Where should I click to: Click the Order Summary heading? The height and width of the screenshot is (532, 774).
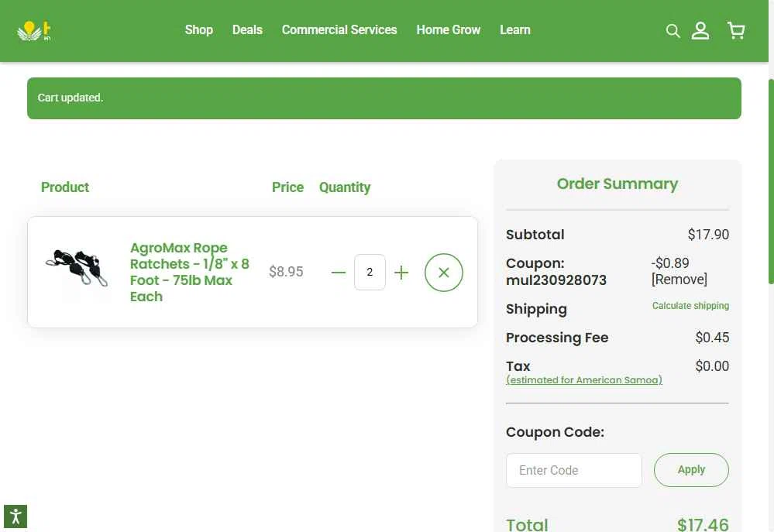pos(617,184)
